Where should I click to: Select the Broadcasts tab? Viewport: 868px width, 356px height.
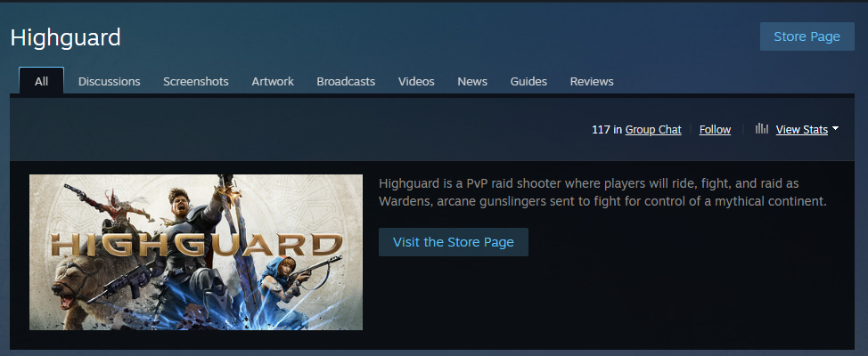pyautogui.click(x=346, y=81)
